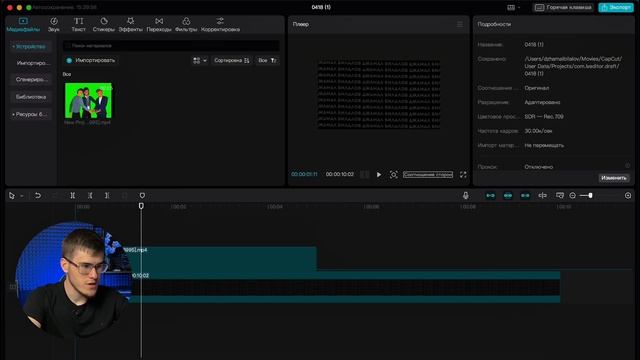Image resolution: width=640 pixels, height=360 pixels.
Task: Select the green-screen video thumbnail
Action: coord(88,101)
